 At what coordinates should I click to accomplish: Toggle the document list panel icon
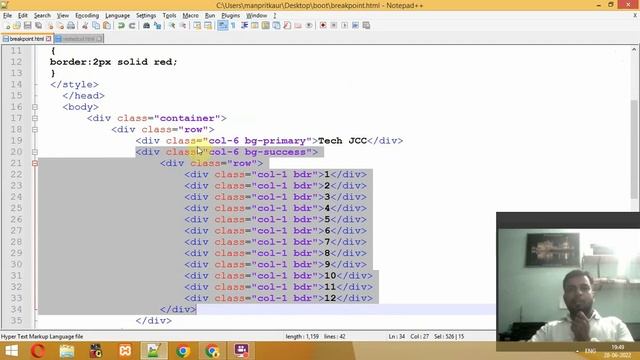coord(276,26)
